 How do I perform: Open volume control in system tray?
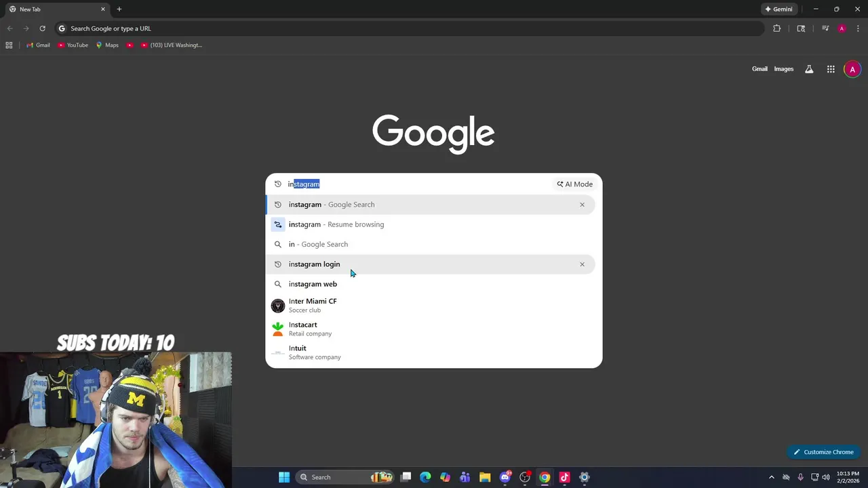(x=826, y=477)
